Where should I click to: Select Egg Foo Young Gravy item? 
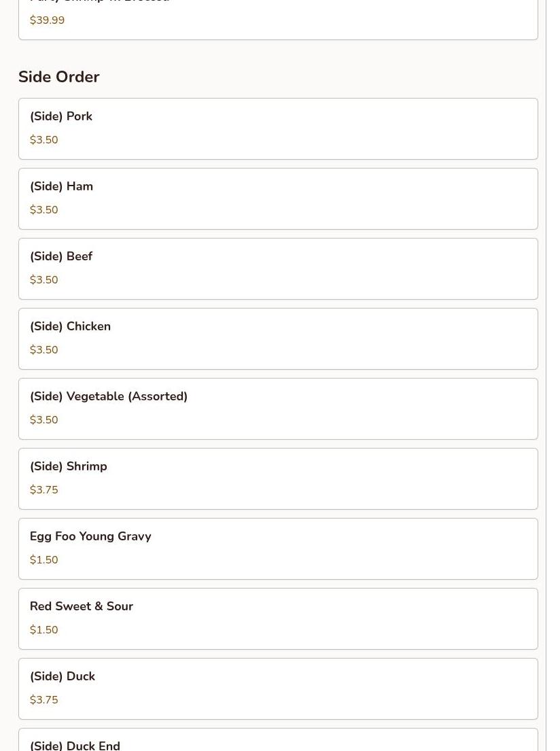pos(278,548)
